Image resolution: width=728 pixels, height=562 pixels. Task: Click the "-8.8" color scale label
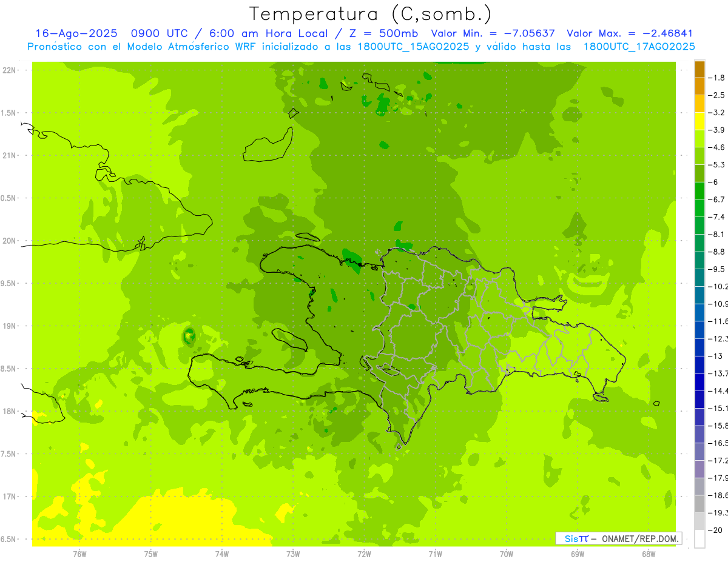click(x=716, y=252)
